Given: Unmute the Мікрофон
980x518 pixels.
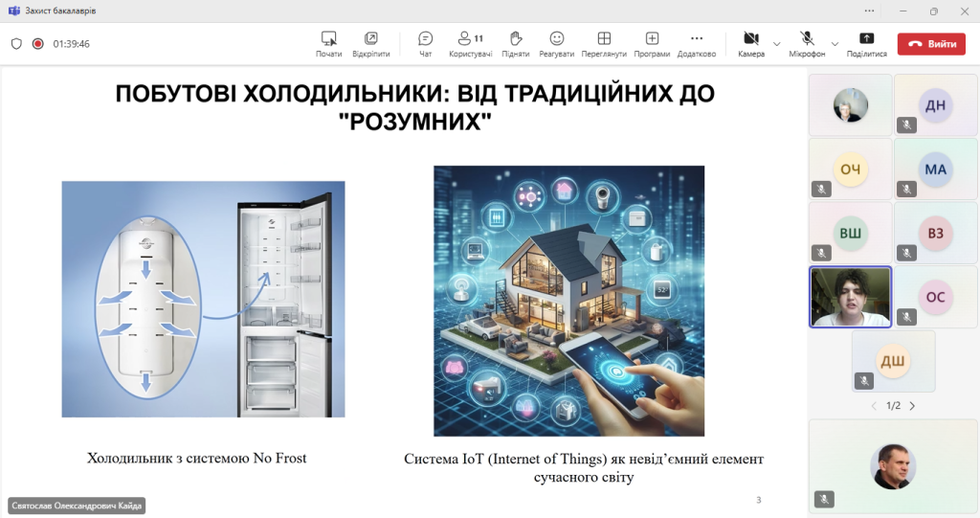Looking at the screenshot, I should [807, 44].
